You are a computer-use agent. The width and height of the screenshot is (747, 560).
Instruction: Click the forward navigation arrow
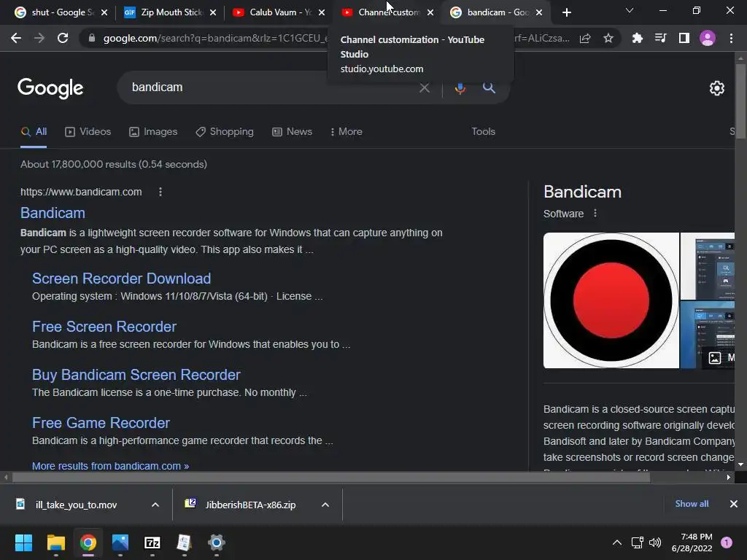click(39, 38)
